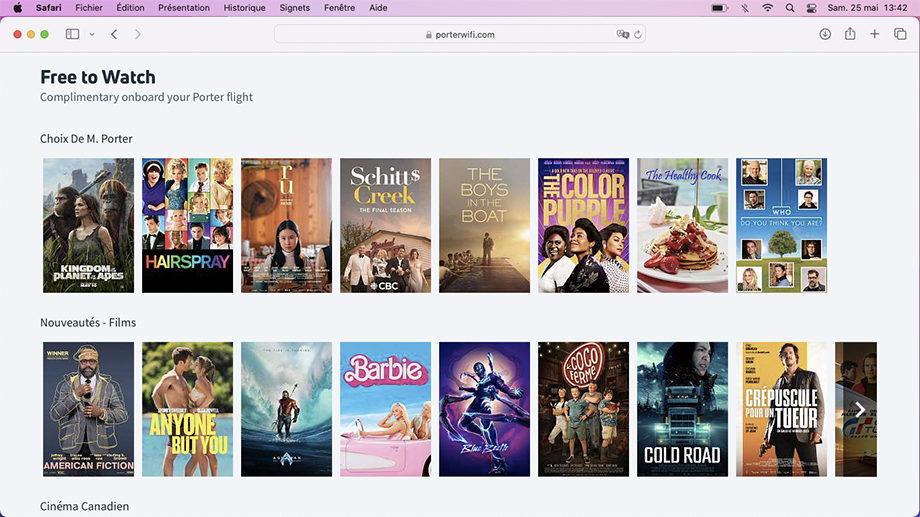Image resolution: width=920 pixels, height=517 pixels.
Task: Open the Hairspray poster
Action: [187, 225]
